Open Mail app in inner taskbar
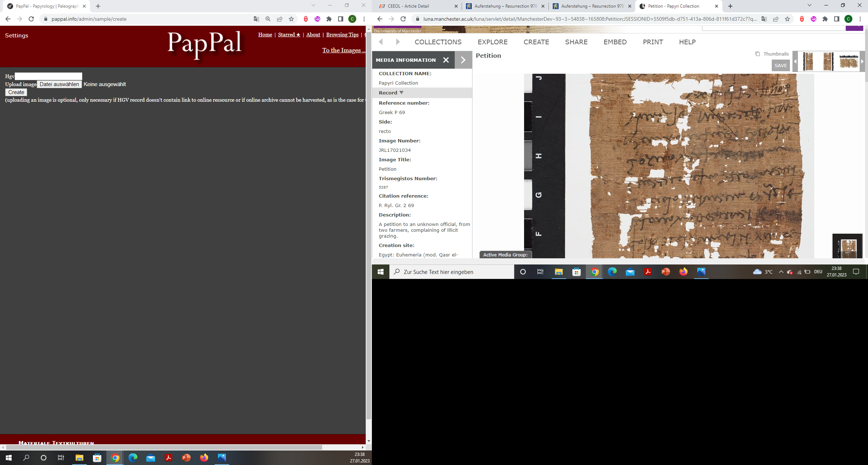This screenshot has width=868, height=465. [630, 272]
